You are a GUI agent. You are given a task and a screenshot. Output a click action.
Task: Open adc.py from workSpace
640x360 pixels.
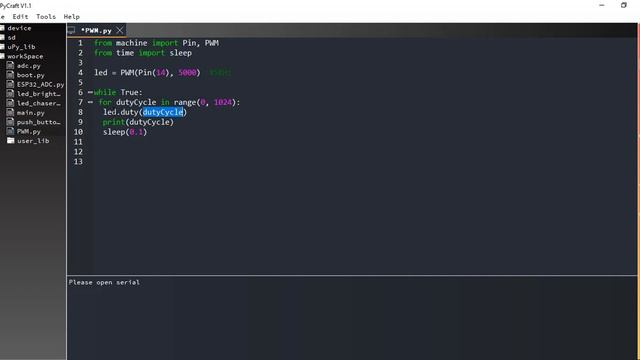click(x=29, y=66)
